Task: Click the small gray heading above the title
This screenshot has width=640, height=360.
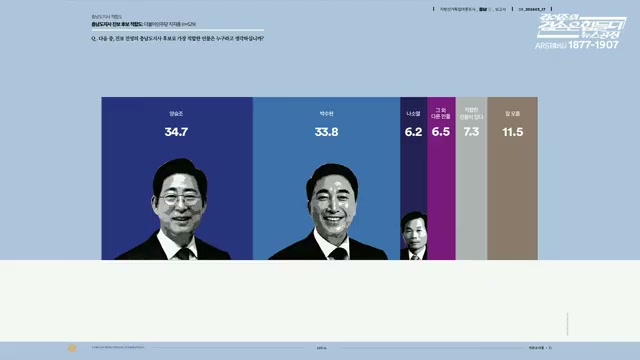Action: (107, 17)
